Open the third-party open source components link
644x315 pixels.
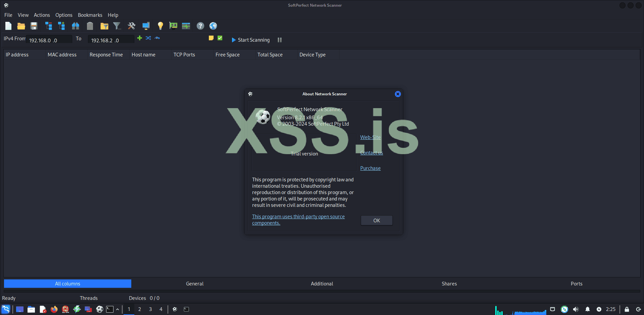point(298,220)
